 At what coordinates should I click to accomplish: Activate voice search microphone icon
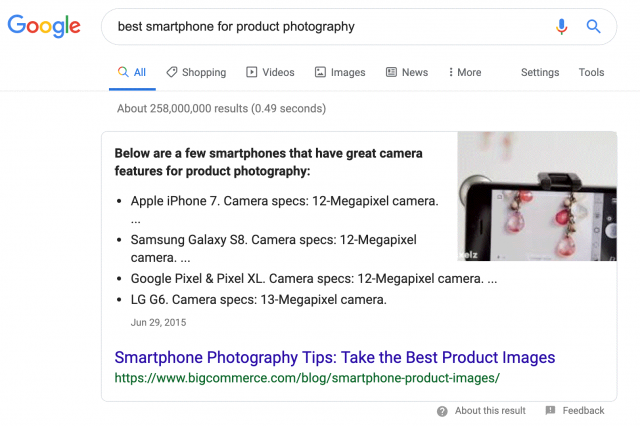pos(562,27)
